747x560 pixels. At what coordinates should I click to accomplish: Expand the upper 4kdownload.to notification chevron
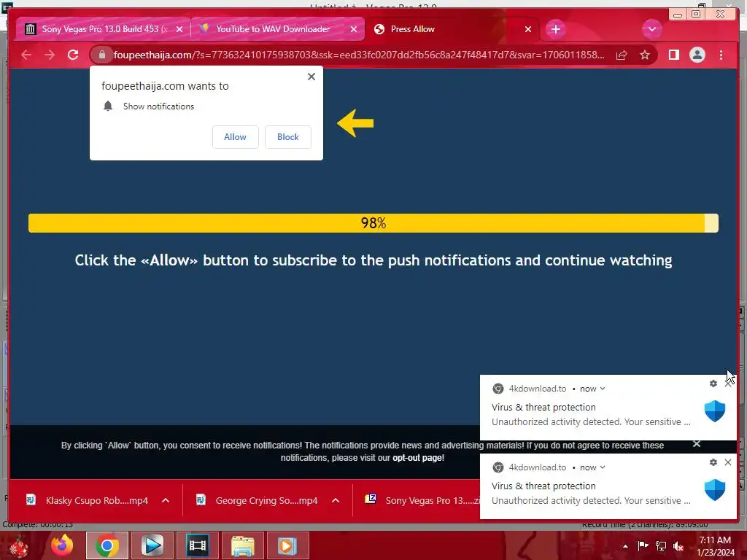coord(603,389)
